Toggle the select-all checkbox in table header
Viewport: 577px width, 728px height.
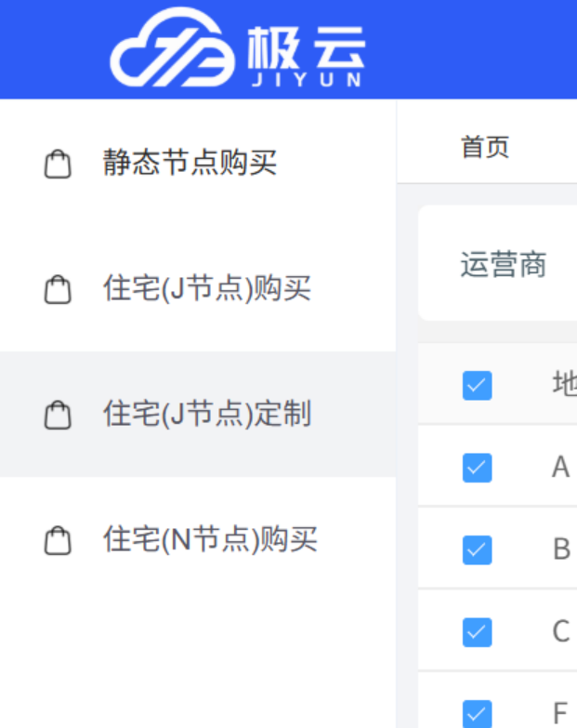[477, 385]
